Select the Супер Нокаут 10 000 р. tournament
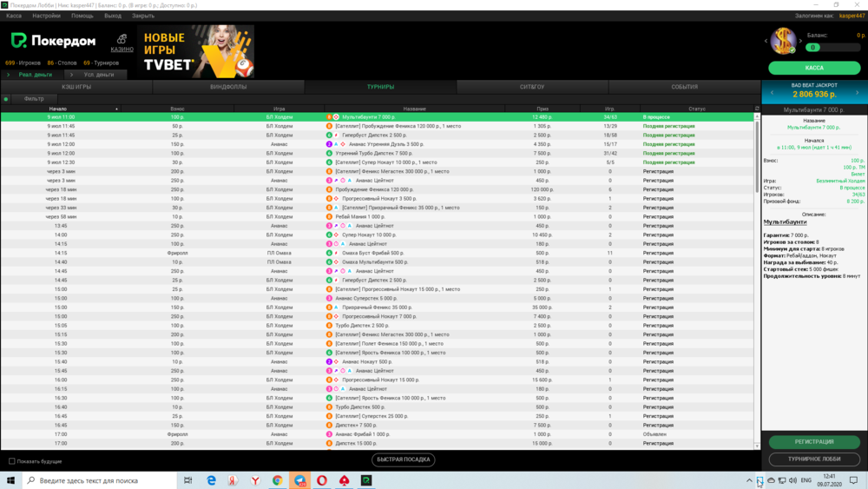 click(x=378, y=235)
